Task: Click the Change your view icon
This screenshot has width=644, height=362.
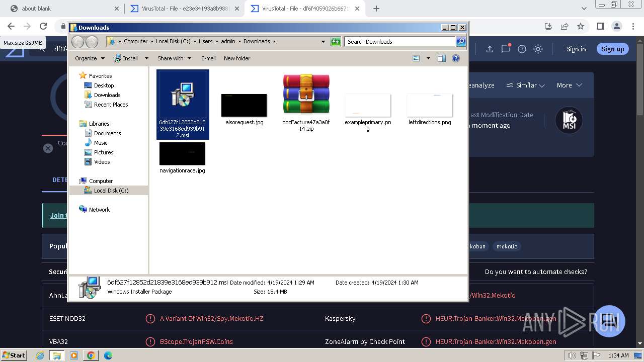Action: (x=416, y=58)
